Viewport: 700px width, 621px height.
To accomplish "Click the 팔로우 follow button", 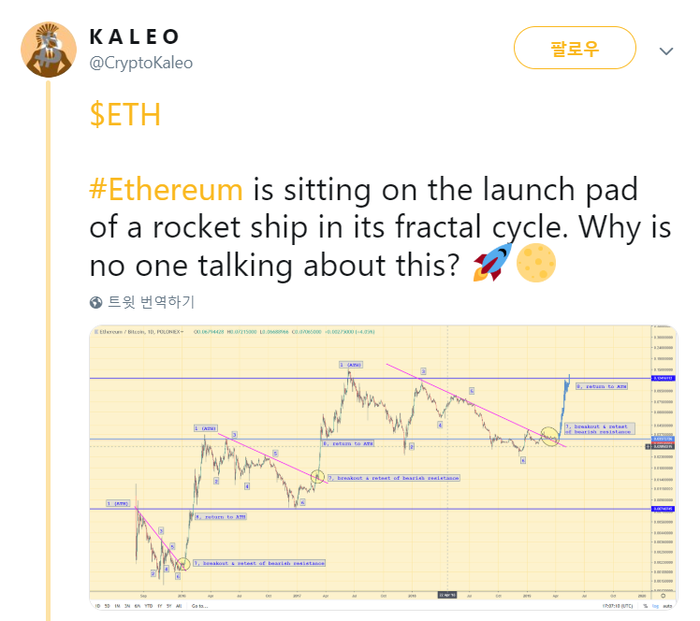I will click(x=575, y=48).
